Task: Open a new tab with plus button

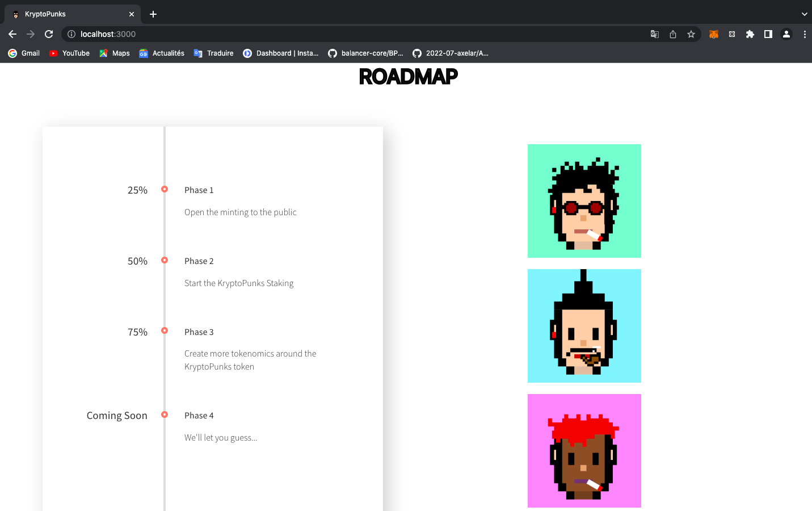Action: coord(153,14)
